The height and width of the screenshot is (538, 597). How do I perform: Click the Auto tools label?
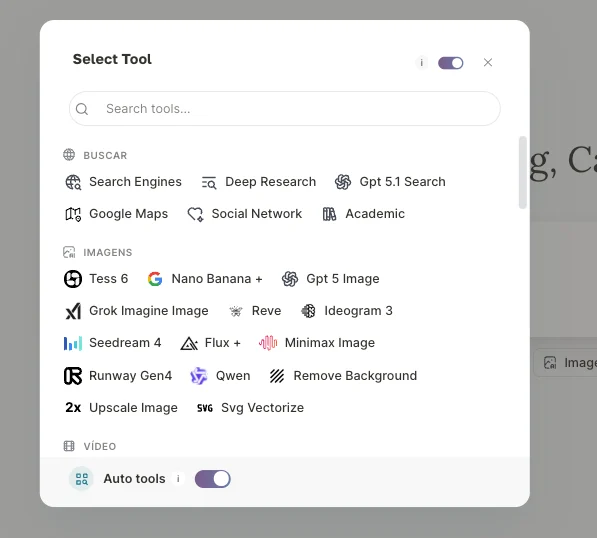tap(134, 479)
